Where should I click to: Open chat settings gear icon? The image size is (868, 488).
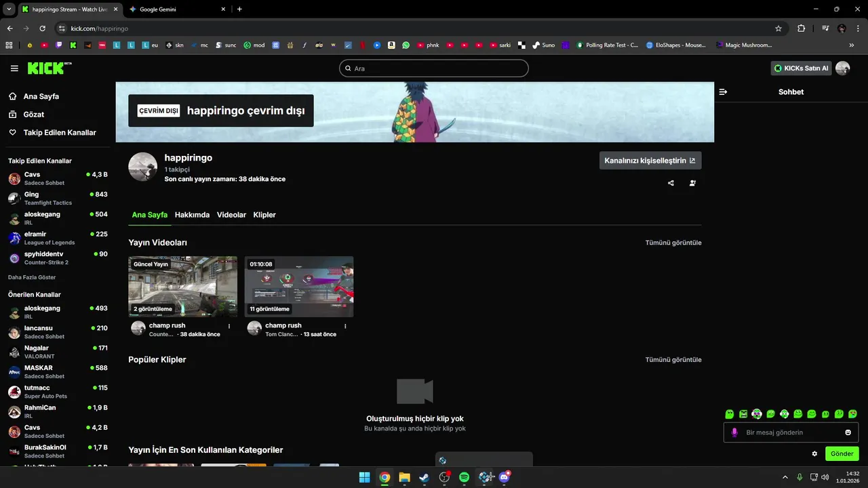[814, 453]
